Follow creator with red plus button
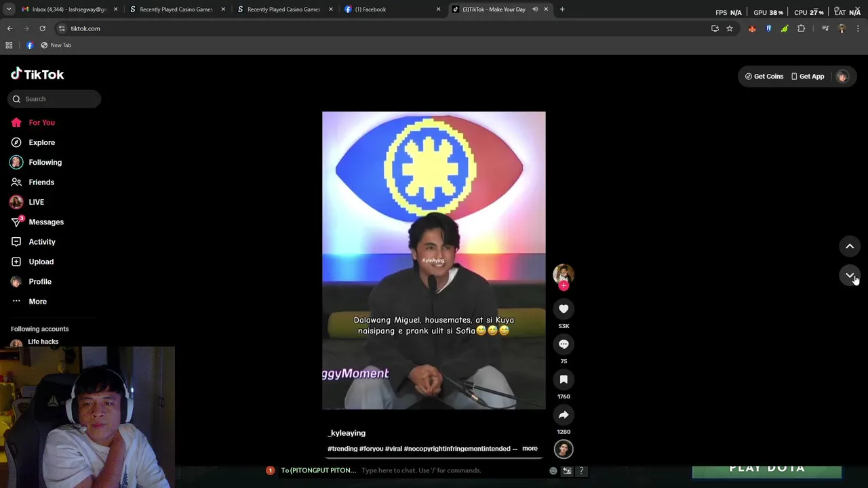 (564, 285)
